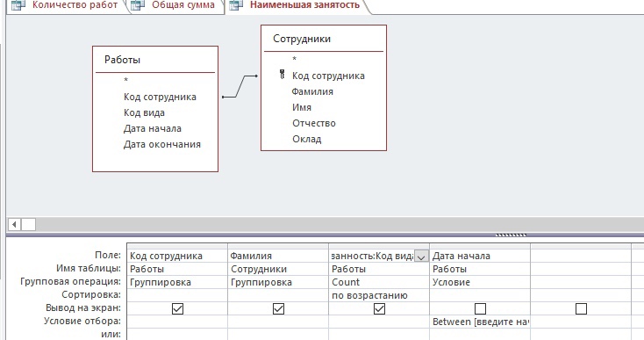Uncheck show box for Фамилия column
644x340 pixels.
(x=278, y=308)
